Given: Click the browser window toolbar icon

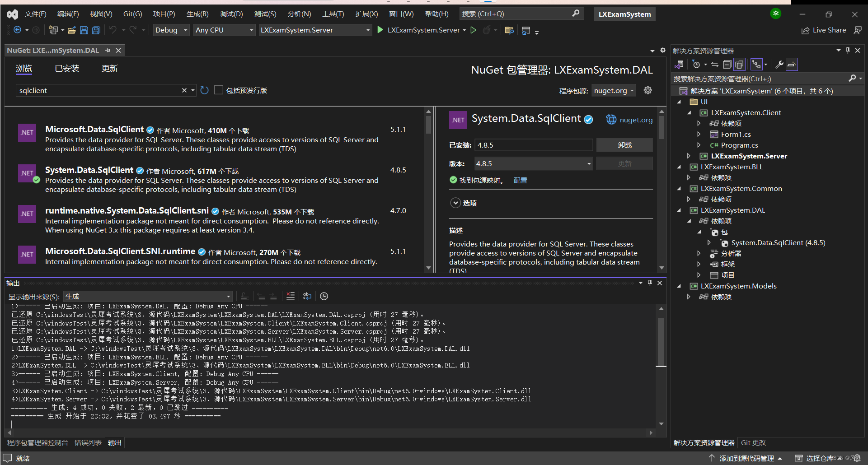Looking at the screenshot, I should (x=525, y=30).
